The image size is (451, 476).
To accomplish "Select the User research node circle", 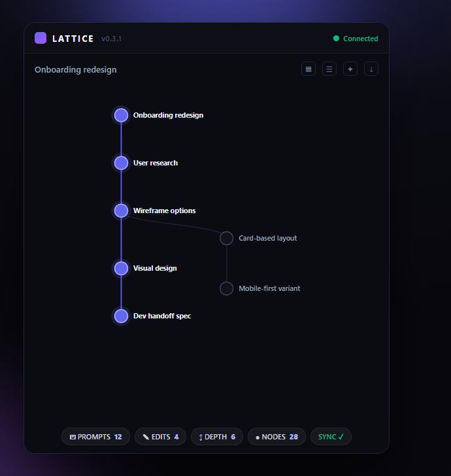I will click(x=121, y=163).
